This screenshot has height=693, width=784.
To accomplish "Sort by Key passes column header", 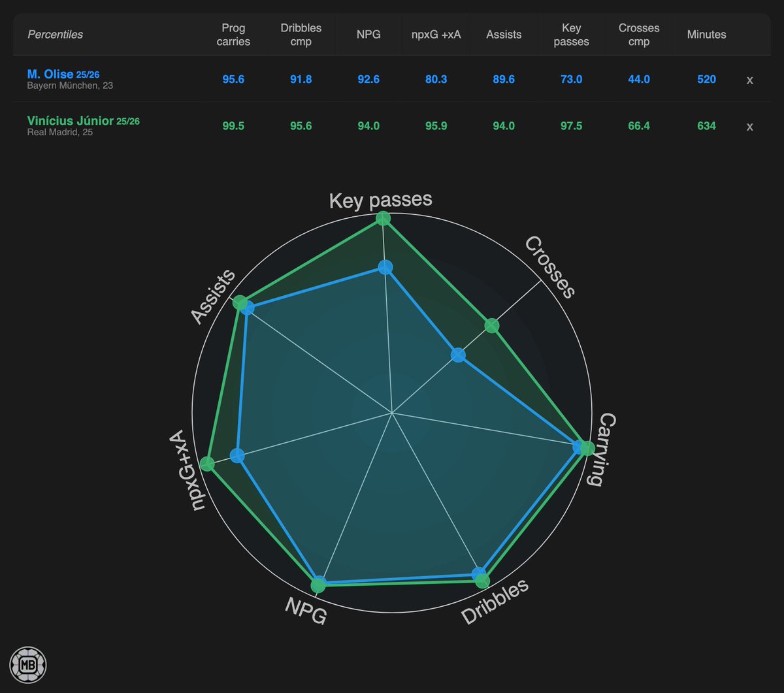I will tap(572, 35).
